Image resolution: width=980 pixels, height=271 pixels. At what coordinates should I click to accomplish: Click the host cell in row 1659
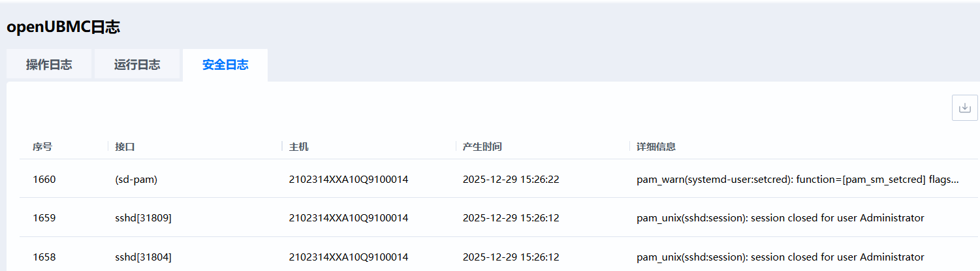coord(349,217)
